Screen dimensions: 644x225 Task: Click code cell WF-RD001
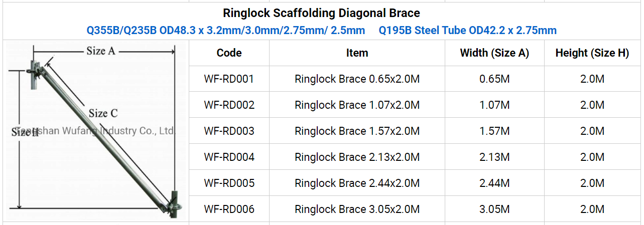pyautogui.click(x=229, y=79)
